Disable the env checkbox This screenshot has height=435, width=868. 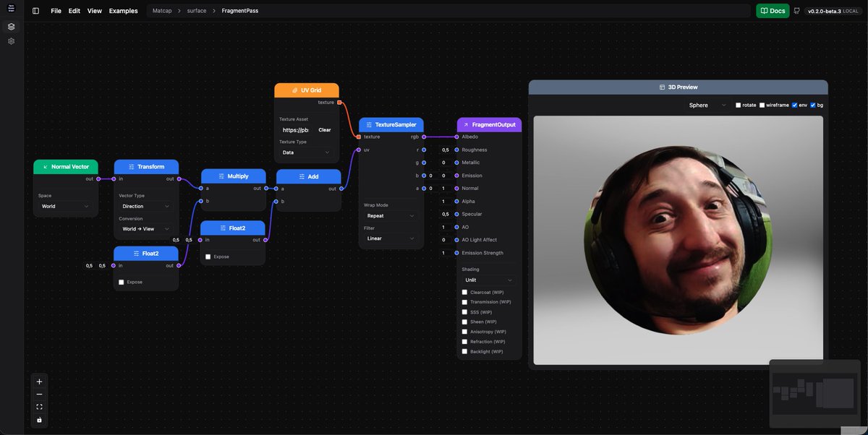[x=795, y=105]
